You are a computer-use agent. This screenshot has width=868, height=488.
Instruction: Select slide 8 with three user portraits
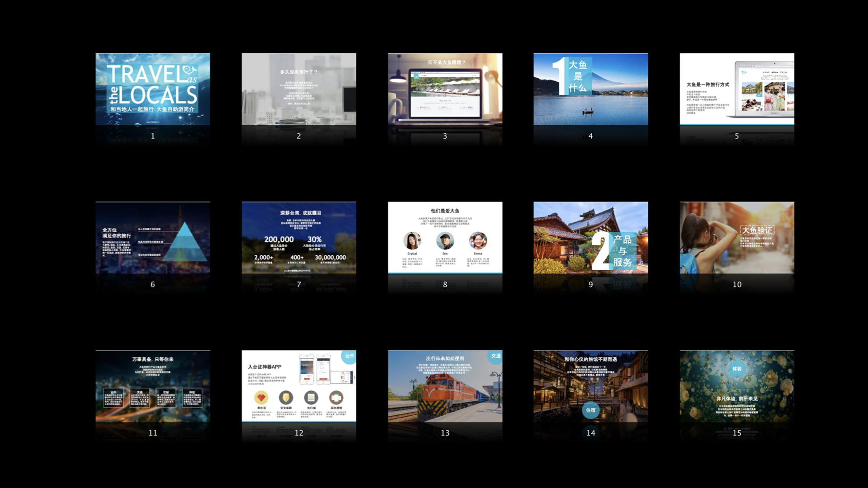coord(445,238)
